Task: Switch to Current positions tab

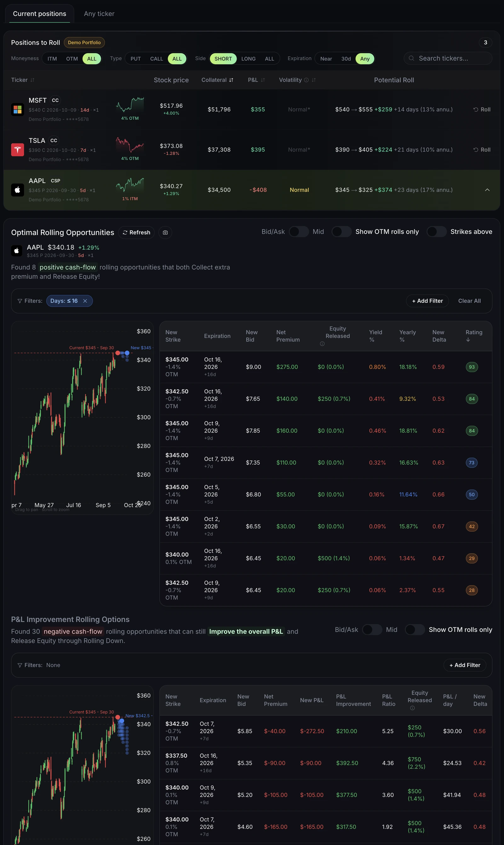Action: (39, 14)
